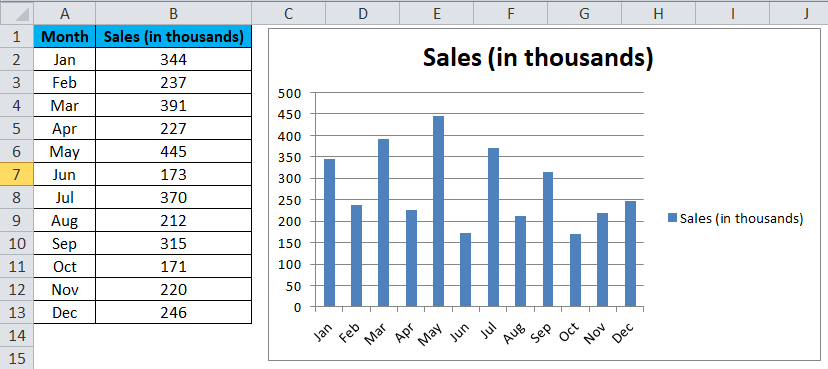Select the Oct bar in the chart
Screen dimensions: 828x369
pyautogui.click(x=576, y=270)
